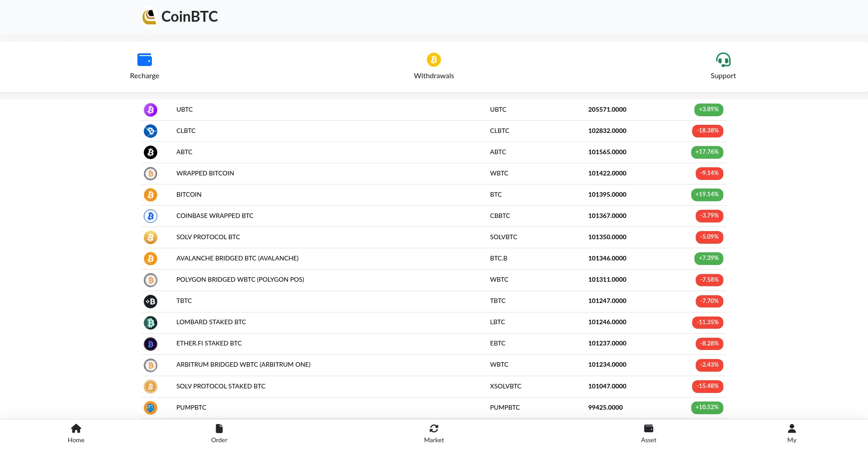Open the Asset tab
The width and height of the screenshot is (868, 449).
coord(649,433)
